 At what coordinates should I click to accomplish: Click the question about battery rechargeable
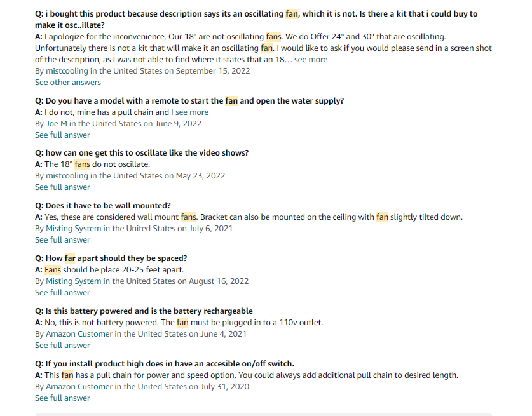click(144, 311)
